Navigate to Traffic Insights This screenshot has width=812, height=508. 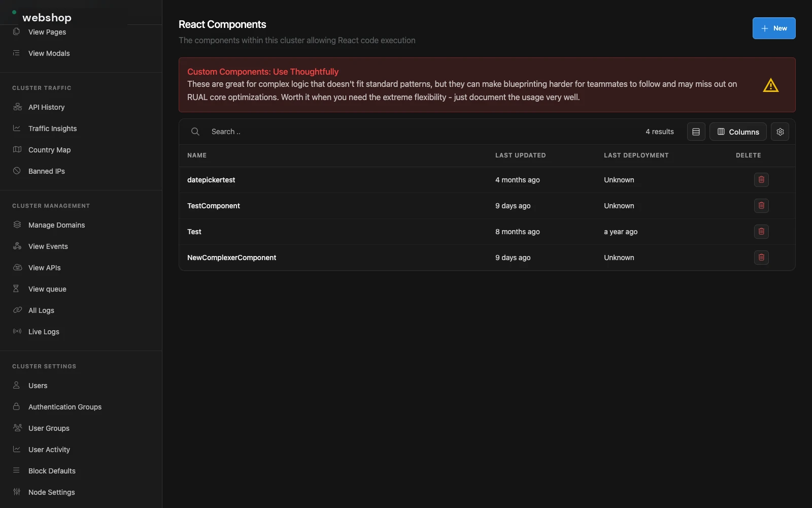pyautogui.click(x=53, y=129)
